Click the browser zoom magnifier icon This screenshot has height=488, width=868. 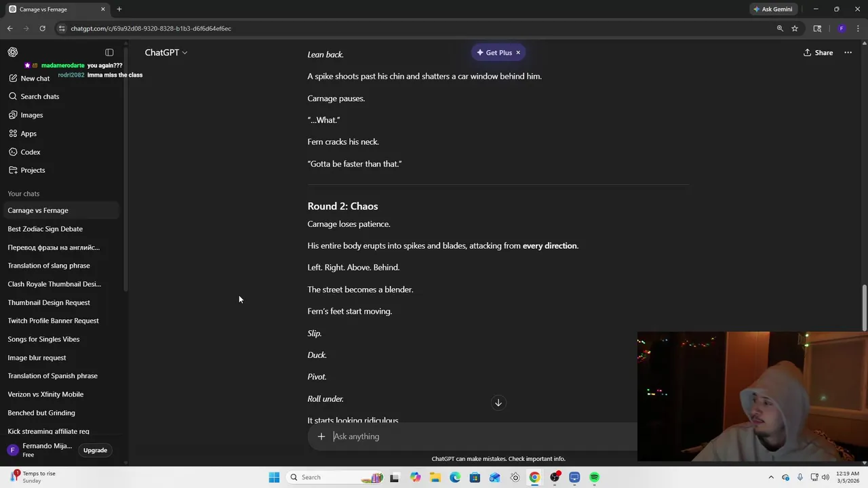coord(780,28)
